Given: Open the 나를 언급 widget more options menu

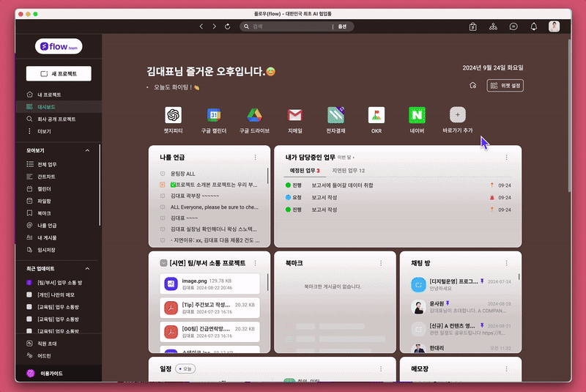Looking at the screenshot, I should 255,157.
